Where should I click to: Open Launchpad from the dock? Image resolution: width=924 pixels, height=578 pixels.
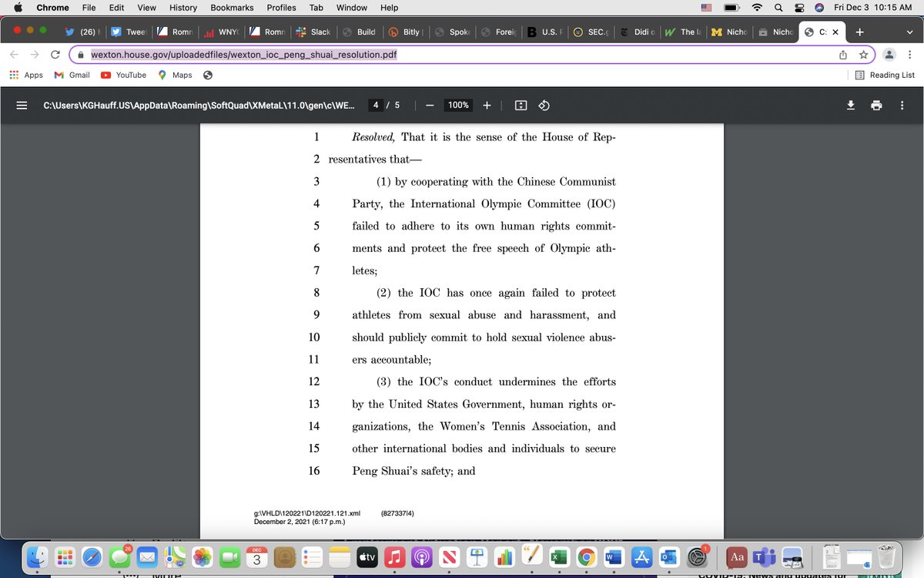click(x=65, y=557)
